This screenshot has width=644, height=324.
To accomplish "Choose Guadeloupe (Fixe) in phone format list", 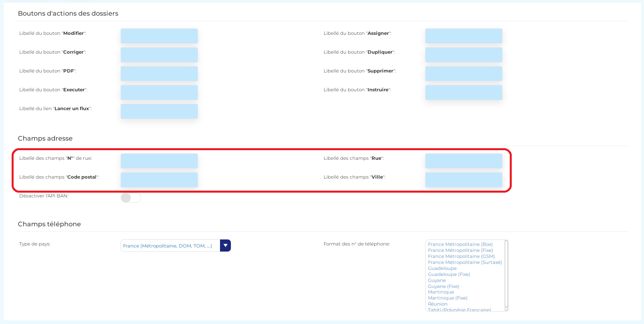I will click(449, 274).
